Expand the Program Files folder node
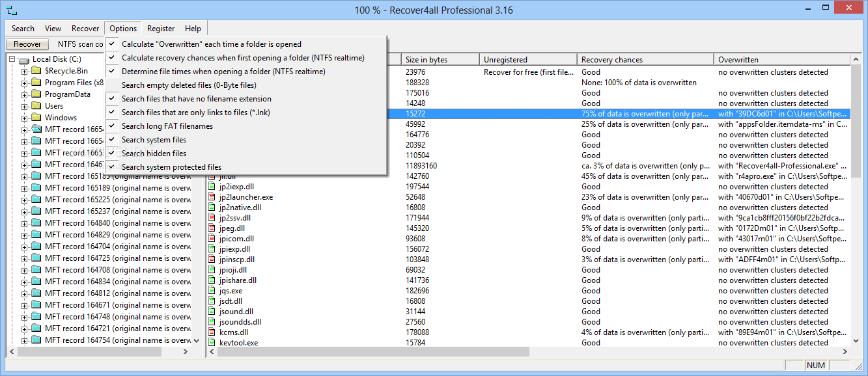 [24, 83]
